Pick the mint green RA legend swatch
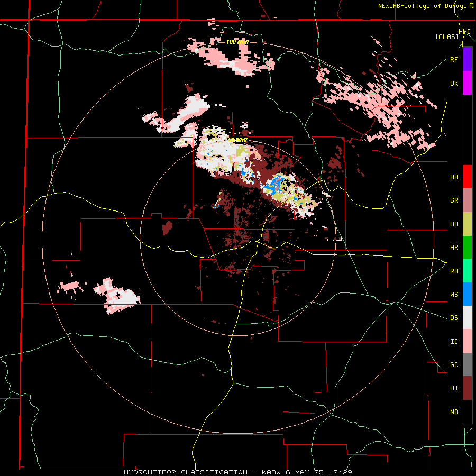The height and width of the screenshot is (476, 476). [x=467, y=271]
